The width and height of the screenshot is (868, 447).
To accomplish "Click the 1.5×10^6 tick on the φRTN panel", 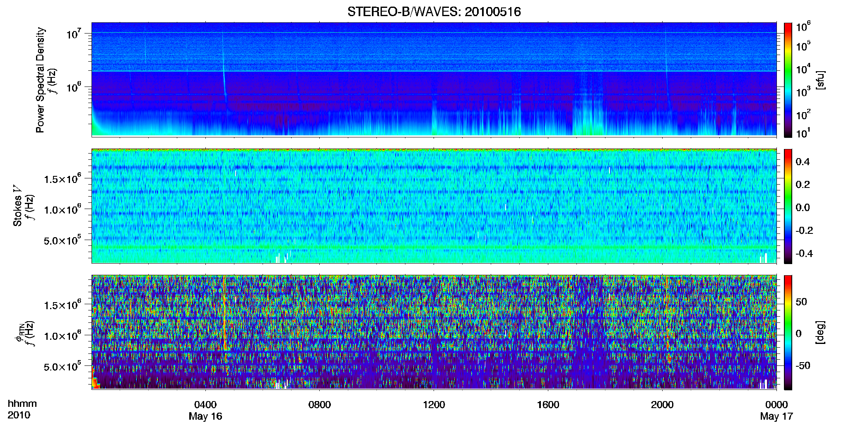I will pyautogui.click(x=63, y=305).
